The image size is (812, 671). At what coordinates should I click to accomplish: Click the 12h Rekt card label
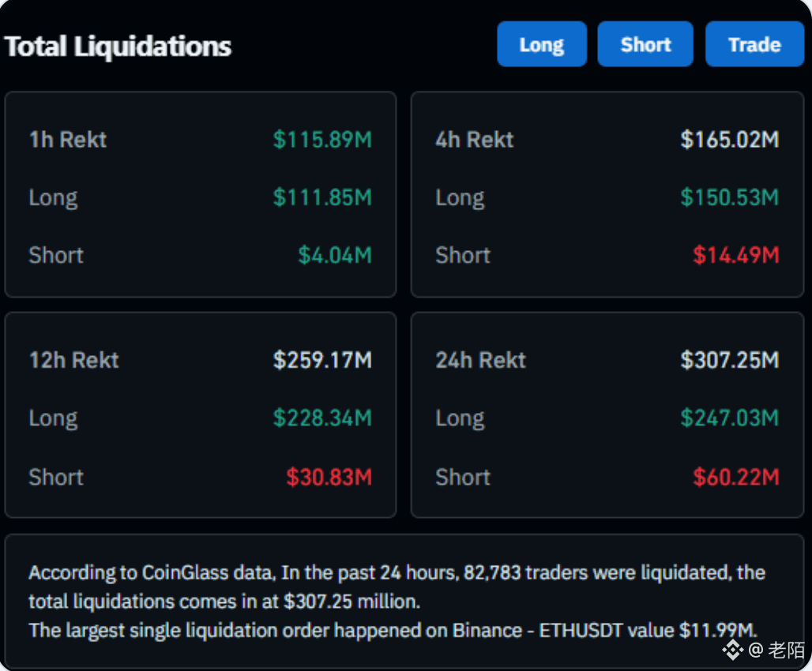(74, 360)
